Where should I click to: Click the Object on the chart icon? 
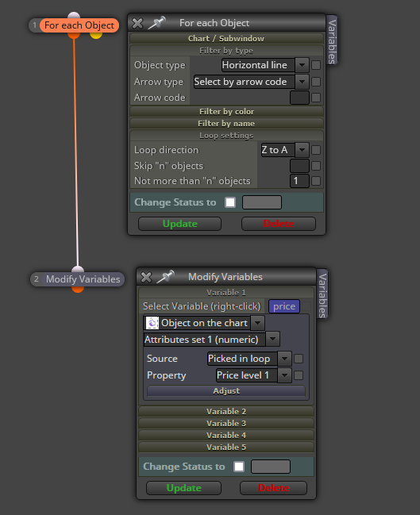152,323
